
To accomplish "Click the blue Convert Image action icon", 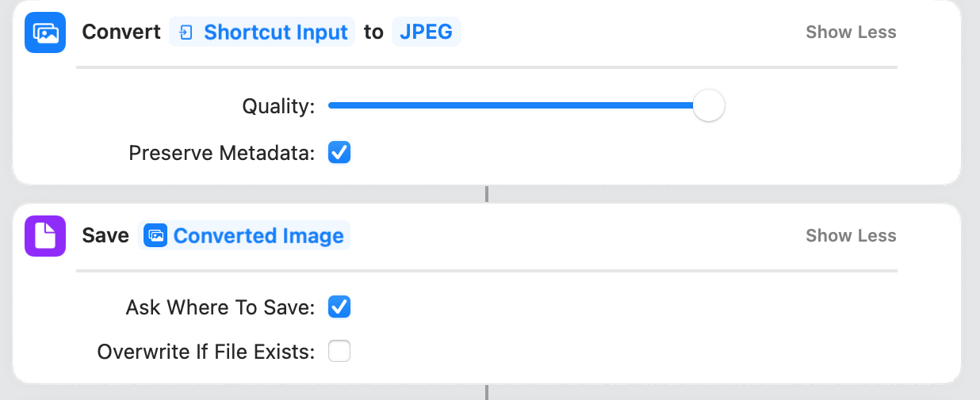I will (x=45, y=32).
